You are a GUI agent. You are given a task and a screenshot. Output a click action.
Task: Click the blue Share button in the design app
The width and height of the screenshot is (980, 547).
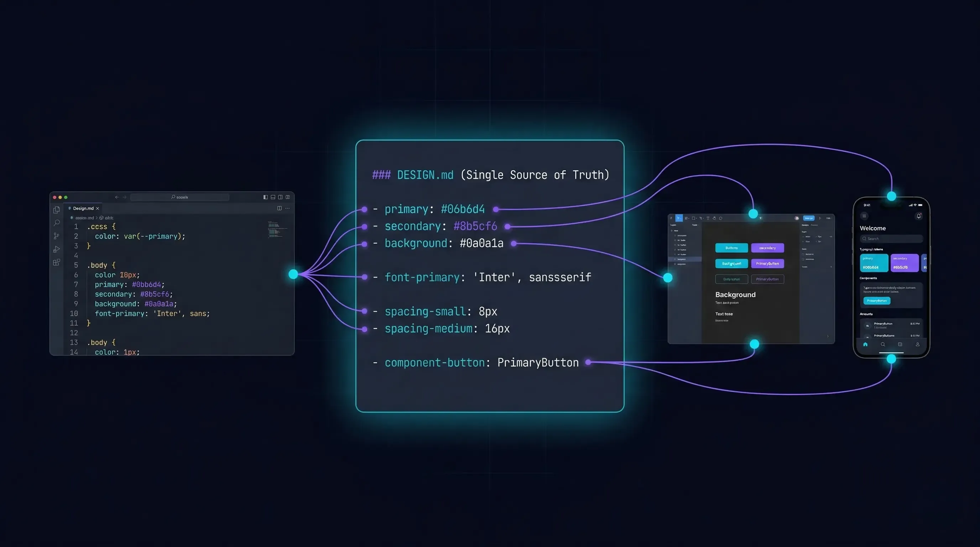tap(809, 218)
